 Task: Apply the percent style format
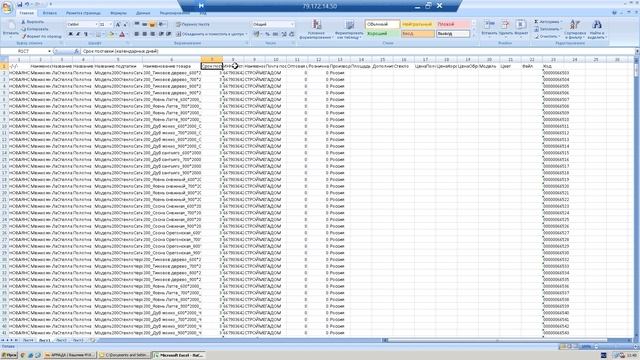tap(267, 34)
